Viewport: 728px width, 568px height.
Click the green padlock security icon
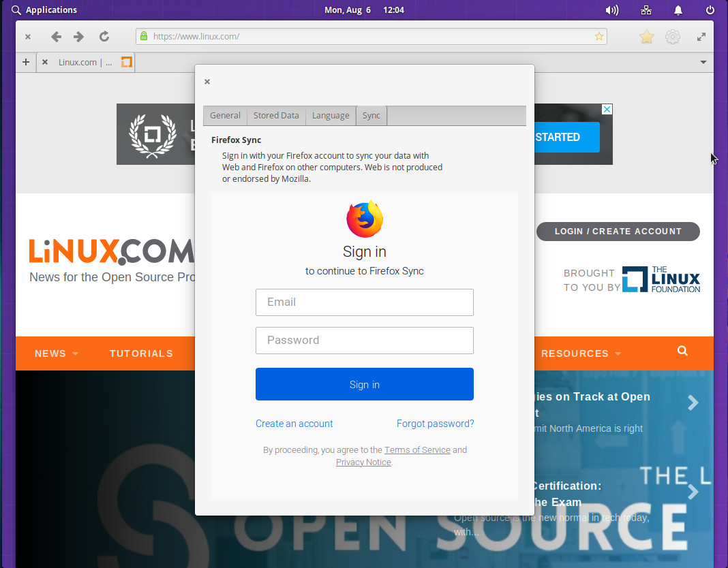pyautogui.click(x=144, y=36)
